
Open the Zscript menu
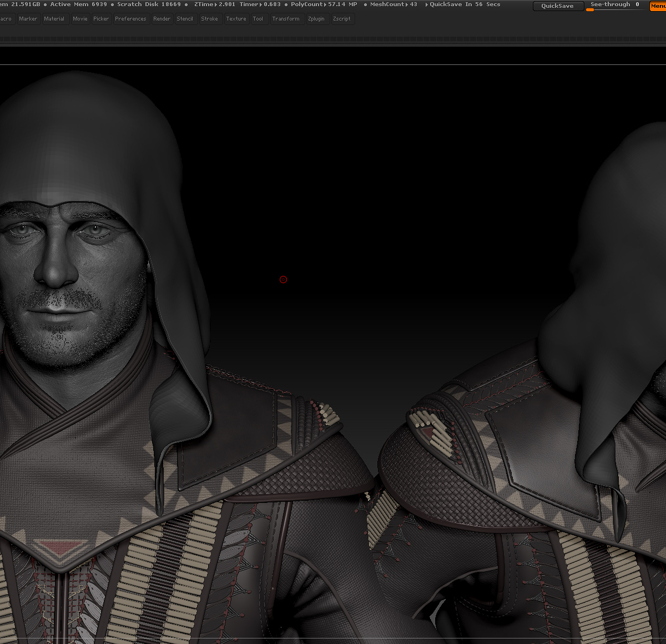(x=342, y=19)
